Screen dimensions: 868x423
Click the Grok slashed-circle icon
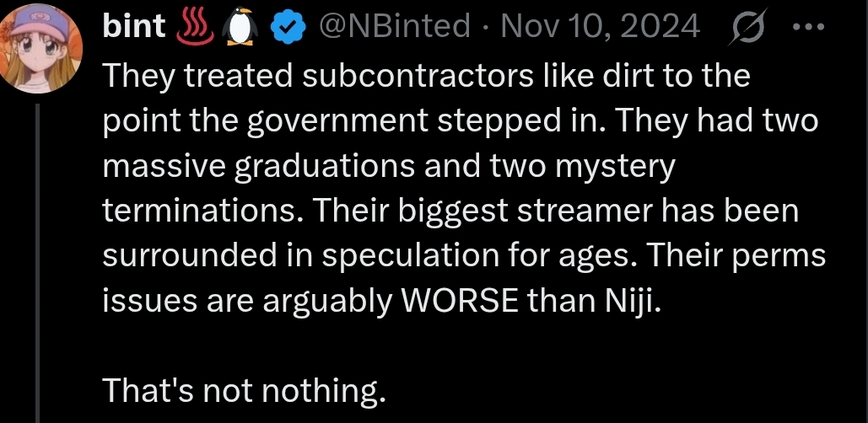click(x=748, y=27)
